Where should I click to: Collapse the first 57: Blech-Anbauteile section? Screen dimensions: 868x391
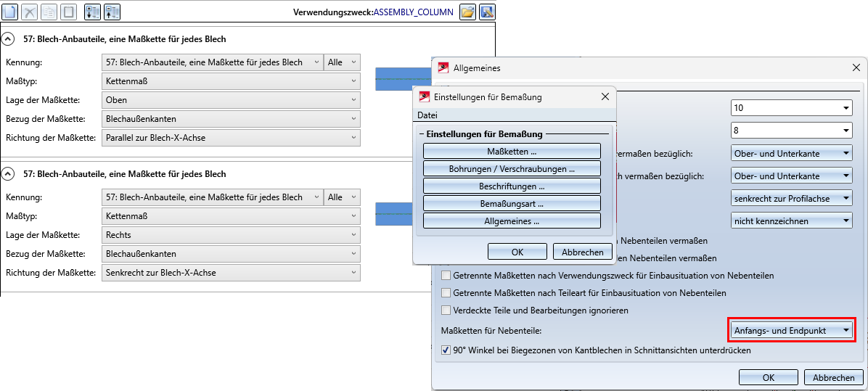8,39
